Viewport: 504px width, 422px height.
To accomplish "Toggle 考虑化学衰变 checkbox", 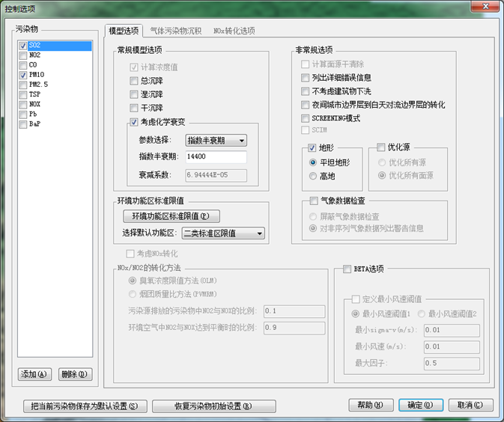I will 134,123.
